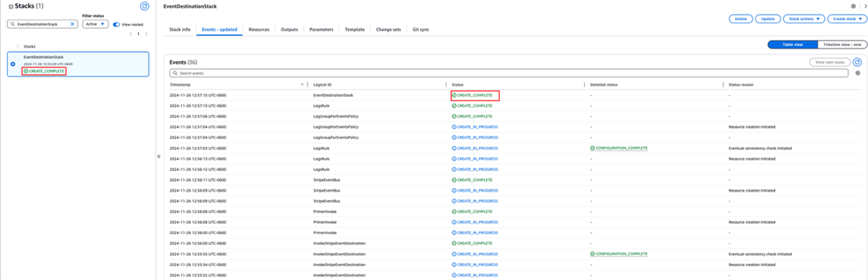868x280 pixels.
Task: Collapse the Stacks panel header icon
Action: [11, 6]
